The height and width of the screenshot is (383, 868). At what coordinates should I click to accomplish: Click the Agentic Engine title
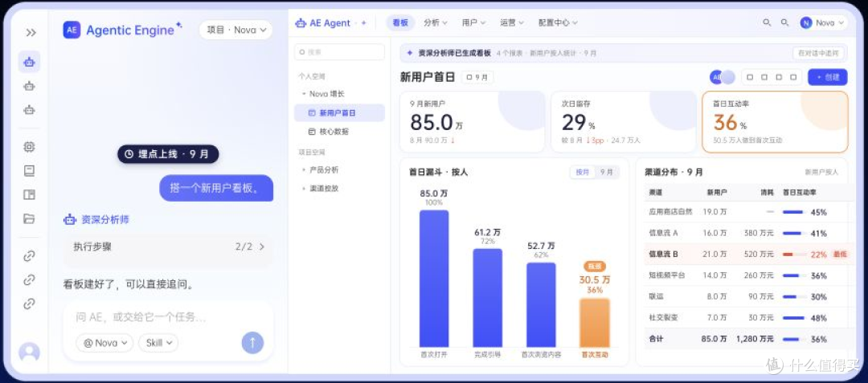[x=130, y=30]
